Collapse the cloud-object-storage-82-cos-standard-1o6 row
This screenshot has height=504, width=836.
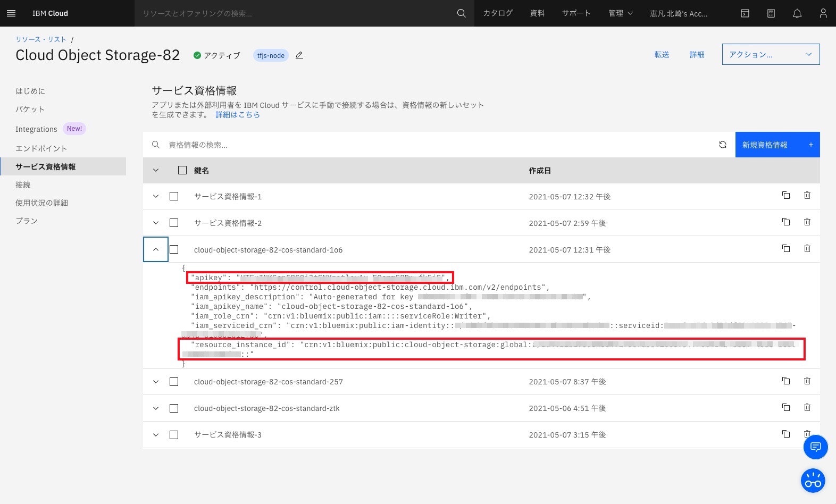[156, 249]
